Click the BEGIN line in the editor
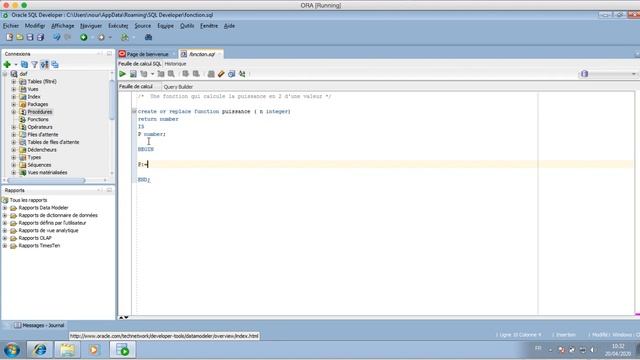Viewport: 640px width, 360px height. tap(146, 149)
